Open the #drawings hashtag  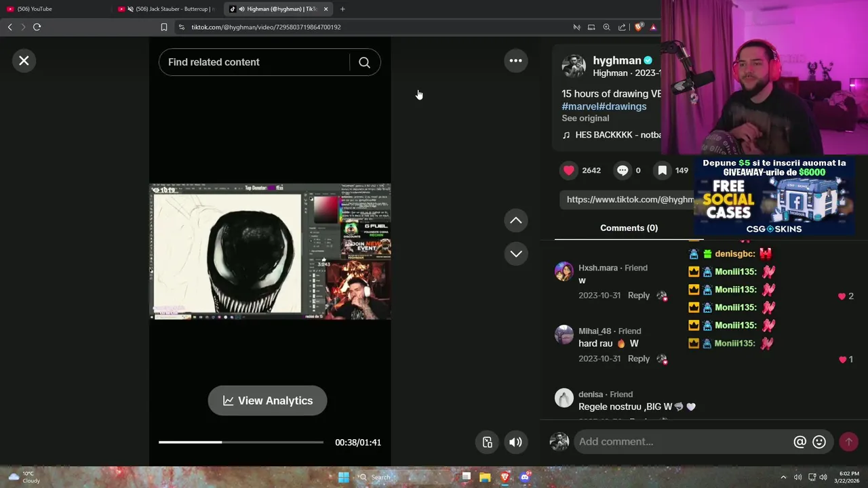(x=623, y=106)
